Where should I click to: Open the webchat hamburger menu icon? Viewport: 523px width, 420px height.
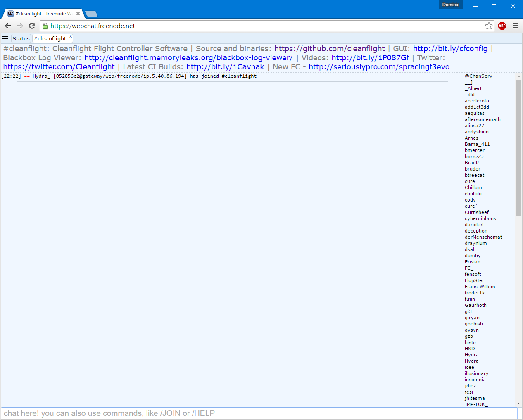[x=5, y=38]
